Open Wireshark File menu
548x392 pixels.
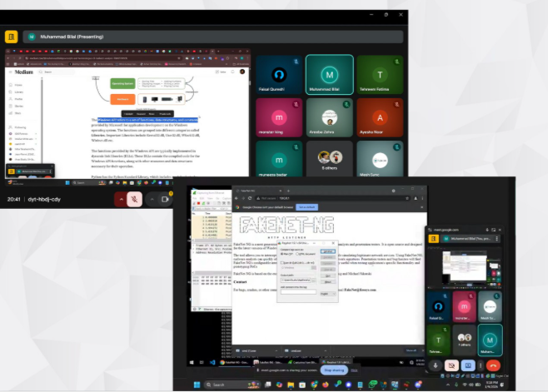click(195, 198)
